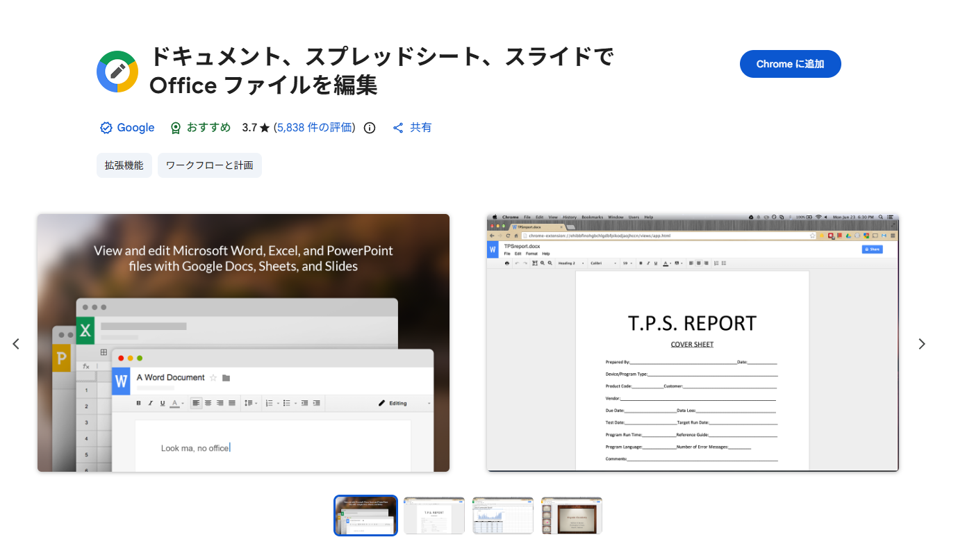Open the large T.P.S. REPORT screenshot
965x560 pixels.
click(x=693, y=343)
